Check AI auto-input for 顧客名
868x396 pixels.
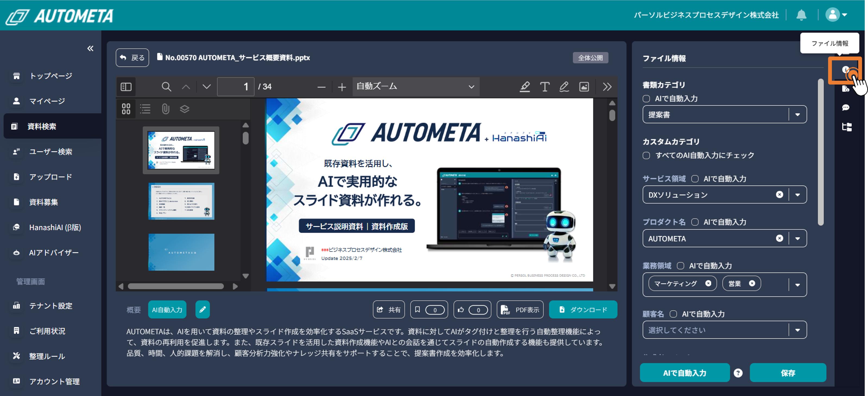point(673,314)
